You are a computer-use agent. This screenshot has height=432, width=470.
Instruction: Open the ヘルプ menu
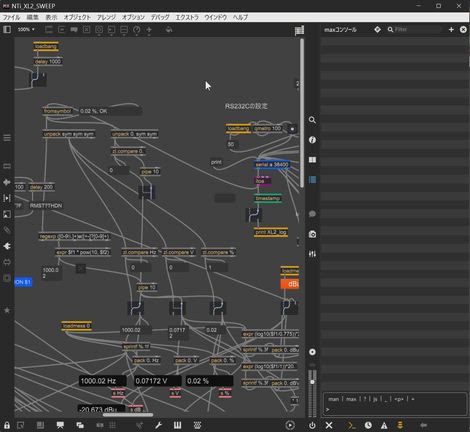[x=240, y=17]
